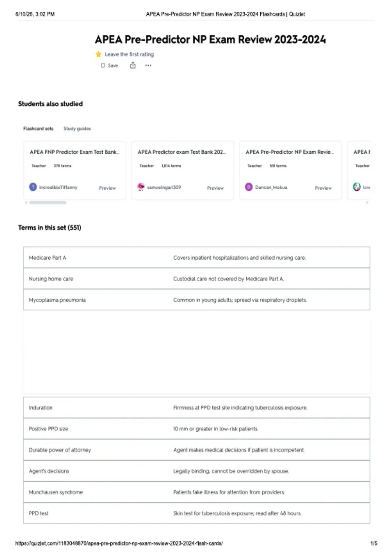Click the avatar on the fourth partially visible card
The image size is (392, 556).
(x=357, y=187)
